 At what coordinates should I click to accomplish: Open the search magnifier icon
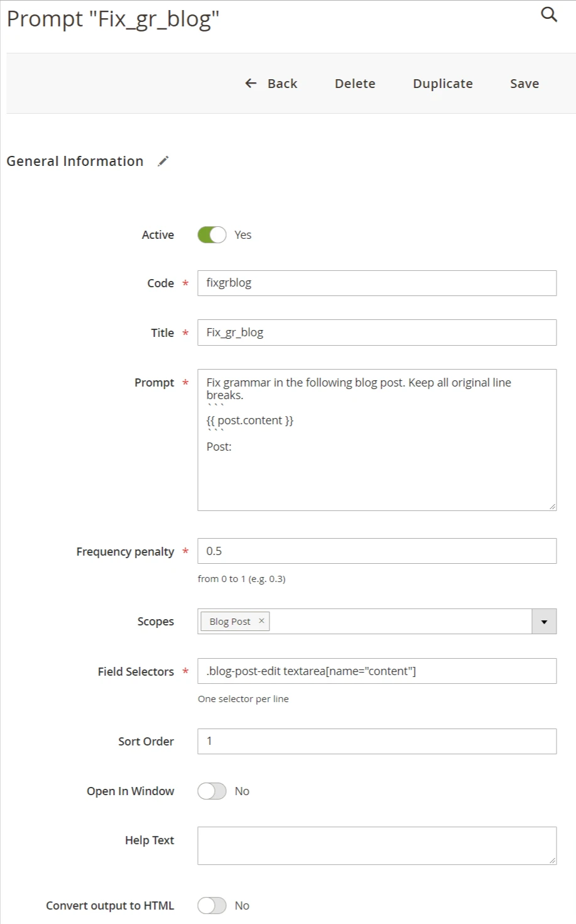pos(549,14)
